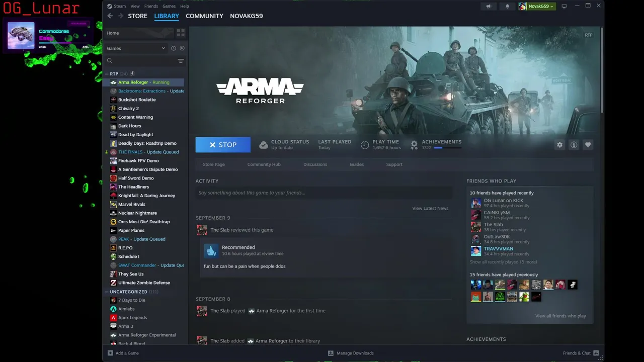Click View all friends who play
The width and height of the screenshot is (644, 362).
click(x=560, y=316)
